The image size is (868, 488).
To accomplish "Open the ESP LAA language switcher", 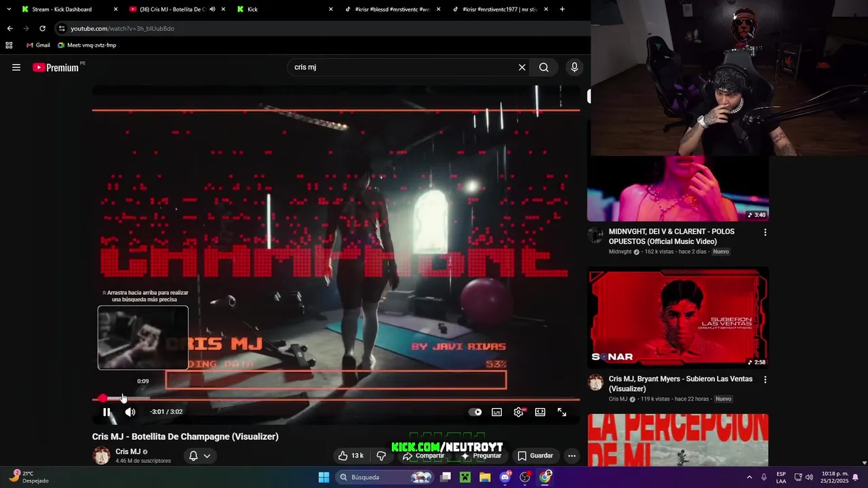I will tap(781, 477).
